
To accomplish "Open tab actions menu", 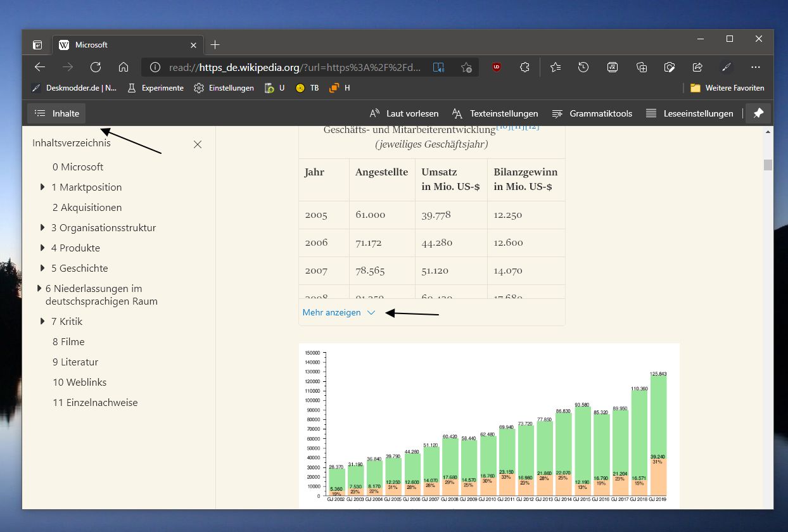I will click(x=37, y=45).
